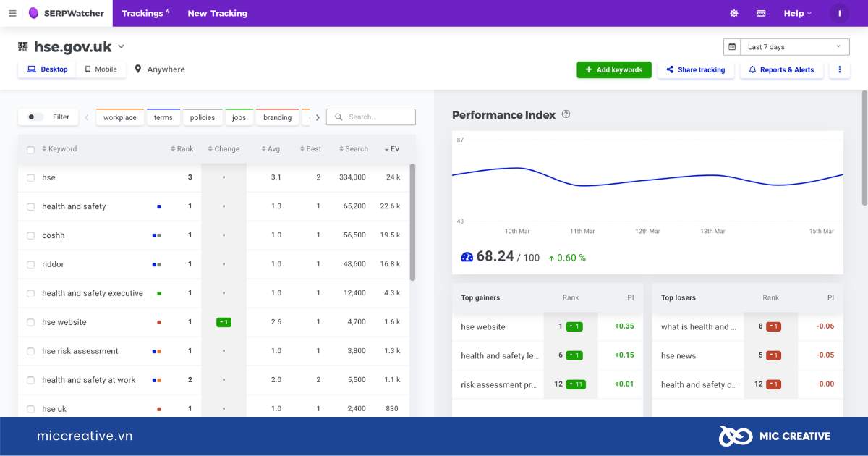Click the hse uk keyword
Image resolution: width=868 pixels, height=456 pixels.
[x=54, y=409]
